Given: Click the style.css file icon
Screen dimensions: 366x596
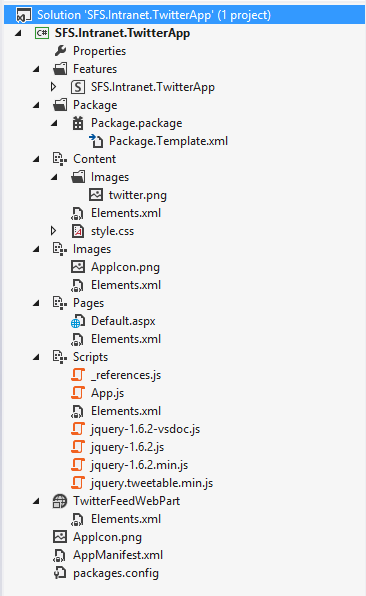Looking at the screenshot, I should tap(78, 231).
